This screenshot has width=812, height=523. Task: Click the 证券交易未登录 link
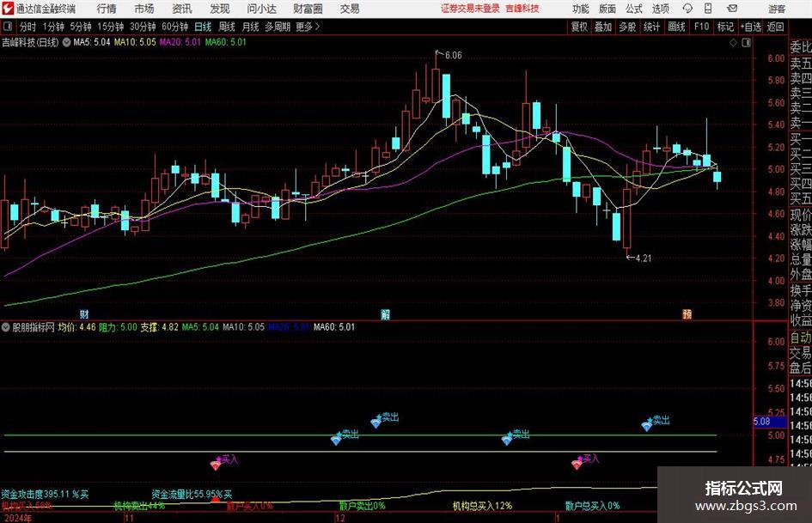coord(470,9)
